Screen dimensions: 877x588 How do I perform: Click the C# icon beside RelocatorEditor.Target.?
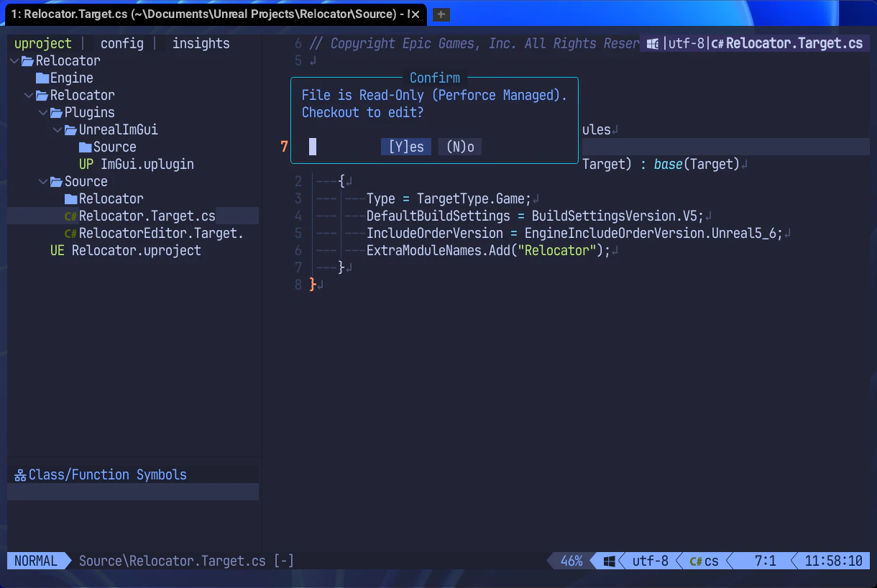[x=71, y=234]
